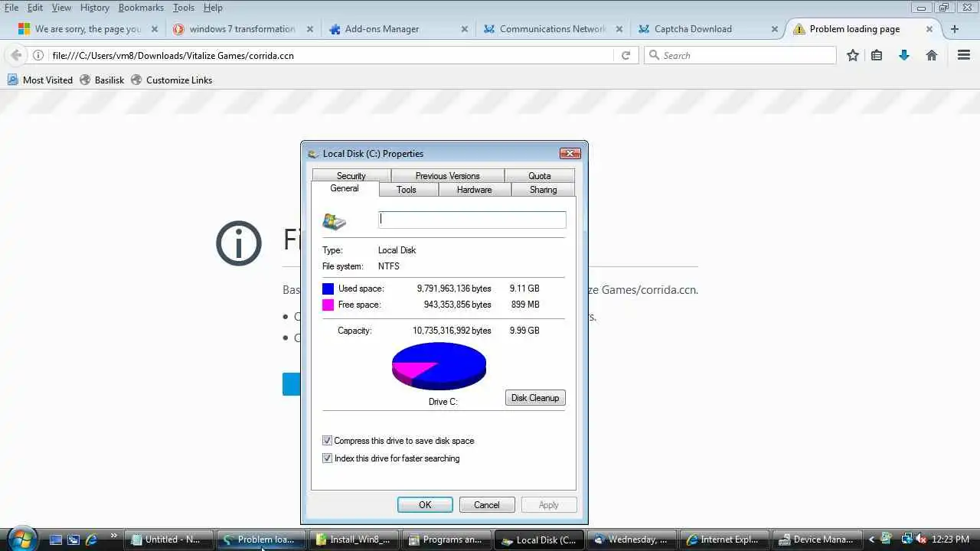Open the Tools menu in browser
The image size is (980, 551).
pyautogui.click(x=184, y=8)
